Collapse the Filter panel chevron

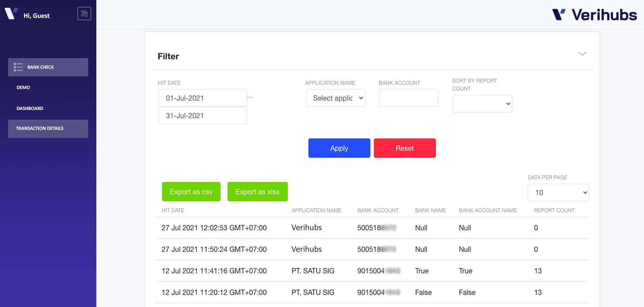pos(582,54)
